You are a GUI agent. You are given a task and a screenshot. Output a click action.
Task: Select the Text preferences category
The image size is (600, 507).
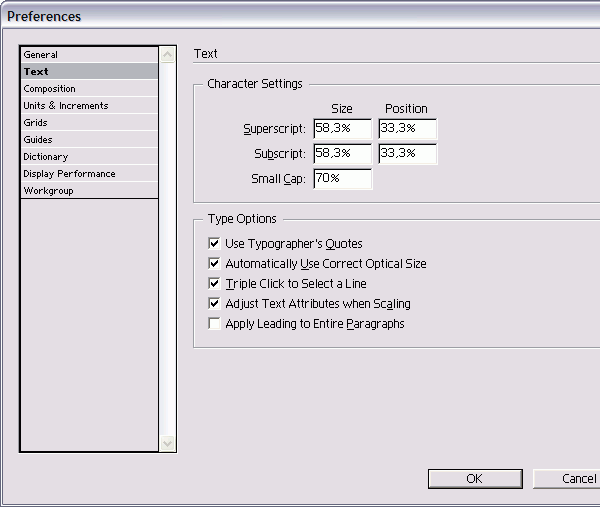point(36,72)
